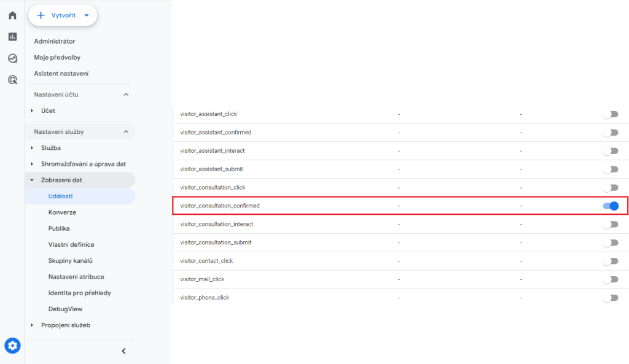The height and width of the screenshot is (364, 629).
Task: Open the Reports bar chart icon
Action: pyautogui.click(x=12, y=37)
